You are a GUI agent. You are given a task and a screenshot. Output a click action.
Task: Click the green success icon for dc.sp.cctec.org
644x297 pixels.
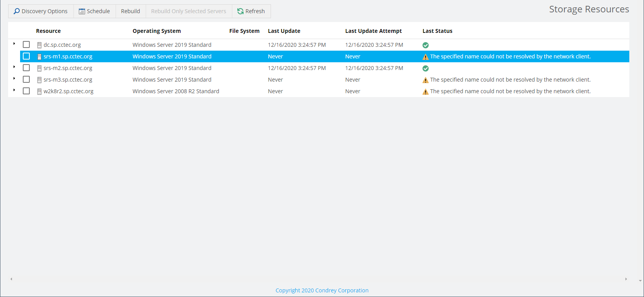click(426, 45)
